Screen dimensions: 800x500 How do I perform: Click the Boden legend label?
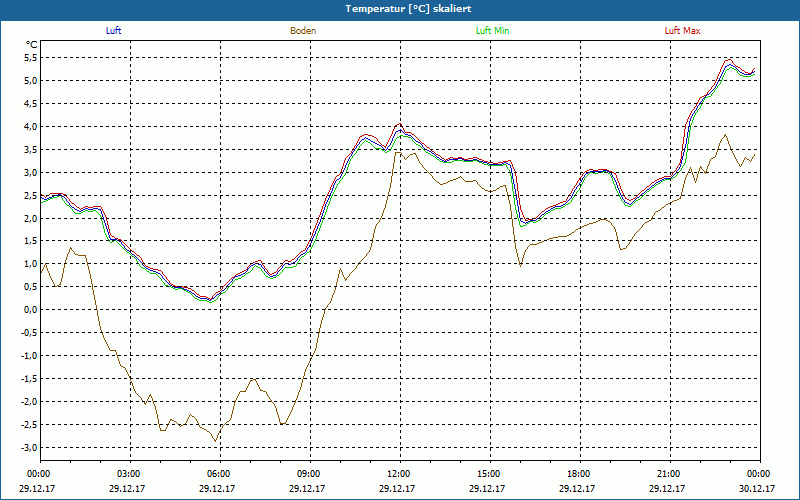pyautogui.click(x=303, y=31)
